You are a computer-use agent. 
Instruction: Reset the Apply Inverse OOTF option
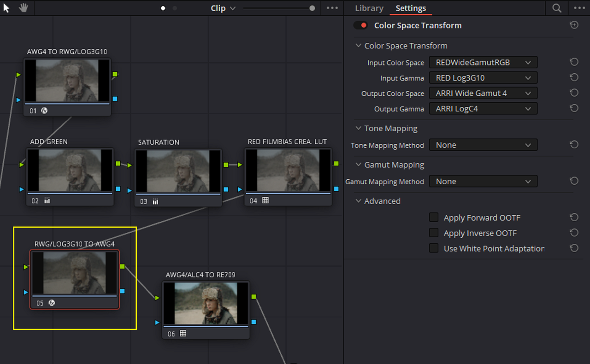coord(574,233)
